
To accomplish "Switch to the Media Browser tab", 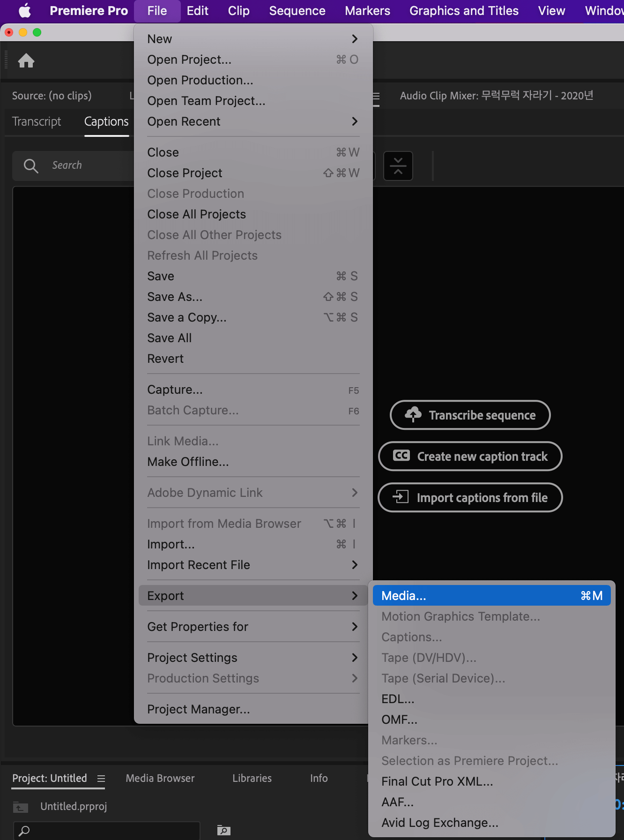I will [x=160, y=779].
